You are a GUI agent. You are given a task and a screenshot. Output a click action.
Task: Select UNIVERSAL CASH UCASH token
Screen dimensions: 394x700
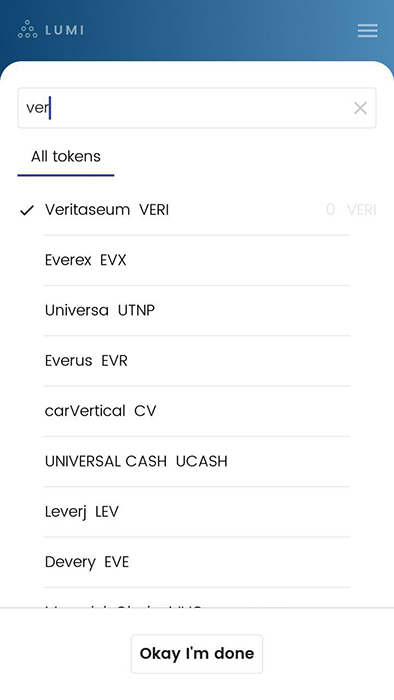coord(197,461)
